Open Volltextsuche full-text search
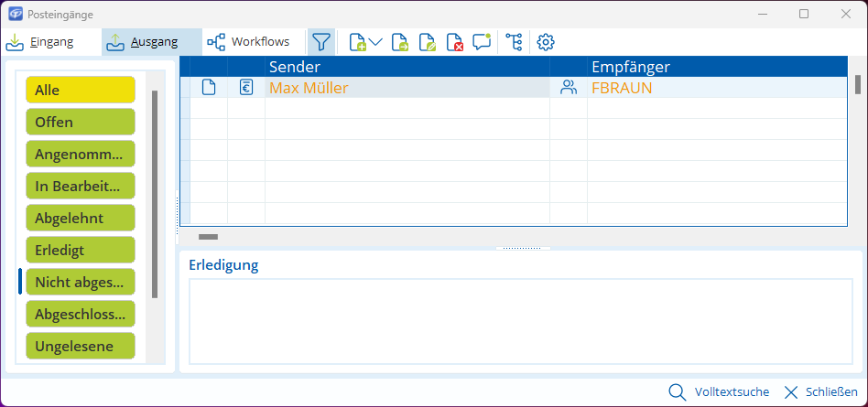 pyautogui.click(x=719, y=391)
